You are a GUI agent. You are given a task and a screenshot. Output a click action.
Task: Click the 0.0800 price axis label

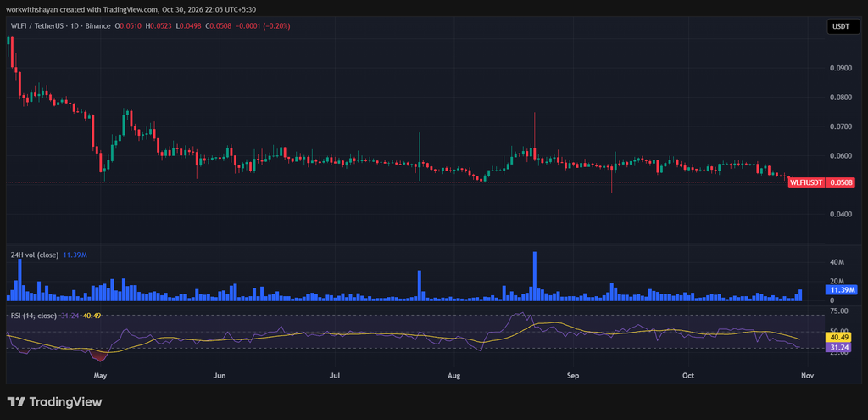840,98
